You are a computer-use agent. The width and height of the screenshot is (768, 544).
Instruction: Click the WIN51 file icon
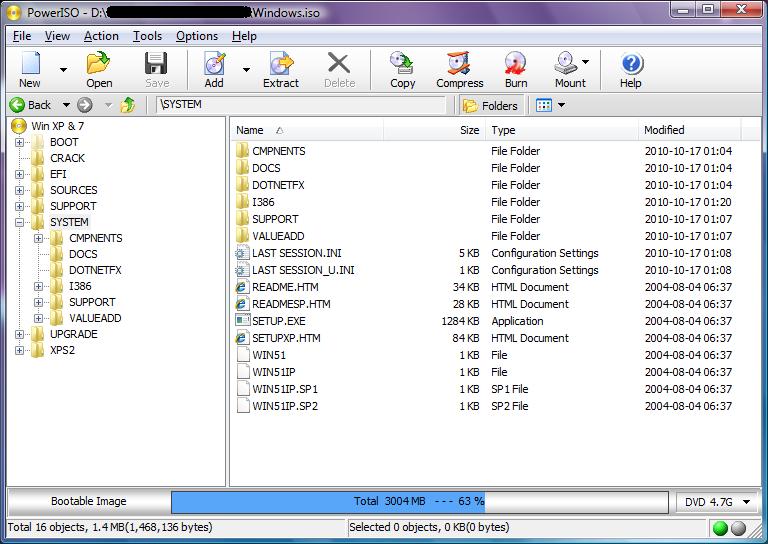[243, 355]
